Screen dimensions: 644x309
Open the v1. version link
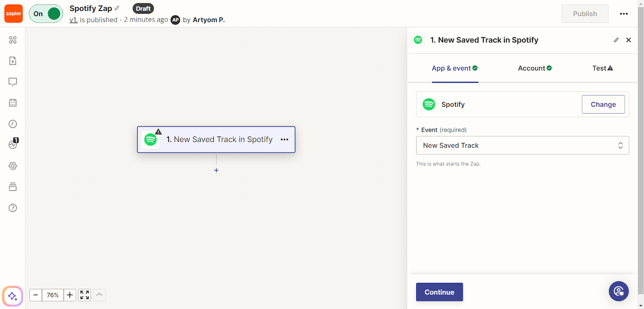tap(73, 20)
